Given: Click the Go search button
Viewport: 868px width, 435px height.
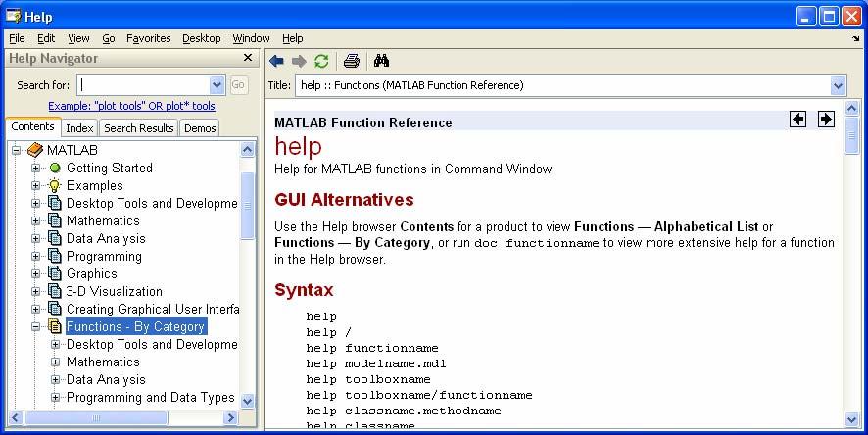Looking at the screenshot, I should 238,84.
